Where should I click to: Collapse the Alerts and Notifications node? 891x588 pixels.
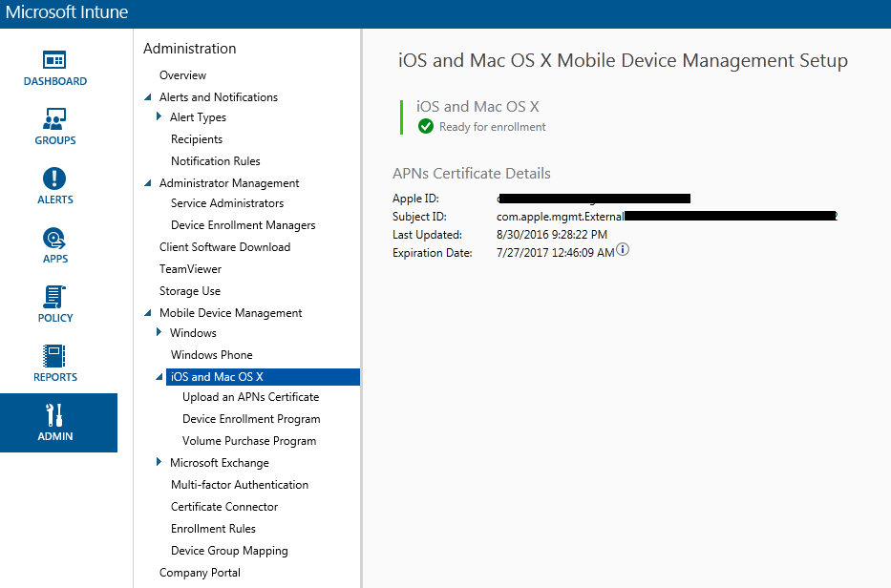(148, 97)
